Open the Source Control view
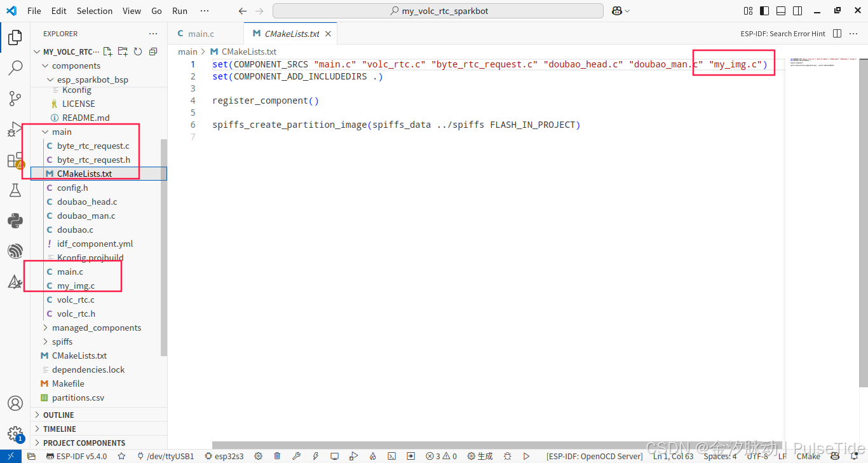This screenshot has height=463, width=868. click(x=15, y=99)
